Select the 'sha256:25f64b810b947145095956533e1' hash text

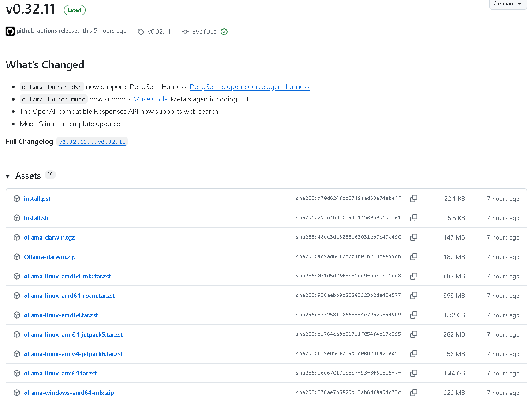350,218
